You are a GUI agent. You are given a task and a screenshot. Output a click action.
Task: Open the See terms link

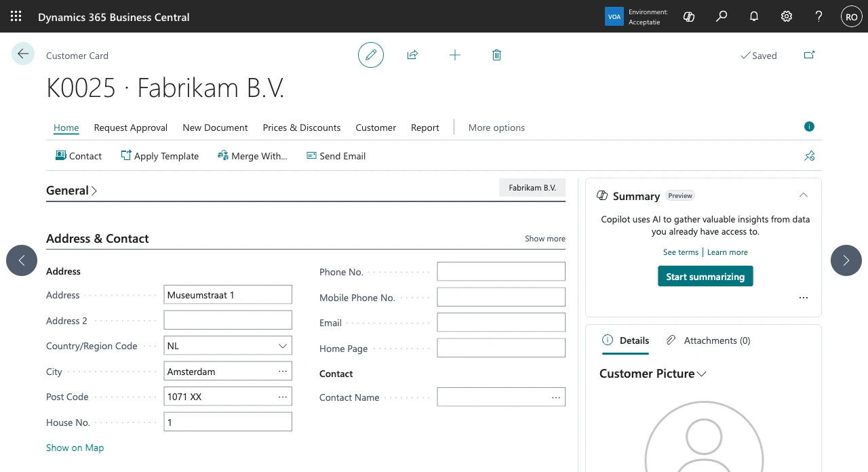(681, 252)
